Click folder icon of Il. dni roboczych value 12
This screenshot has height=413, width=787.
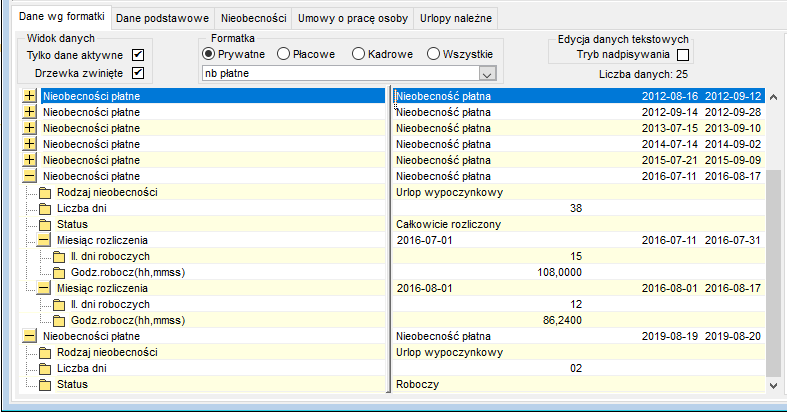[x=59, y=305]
